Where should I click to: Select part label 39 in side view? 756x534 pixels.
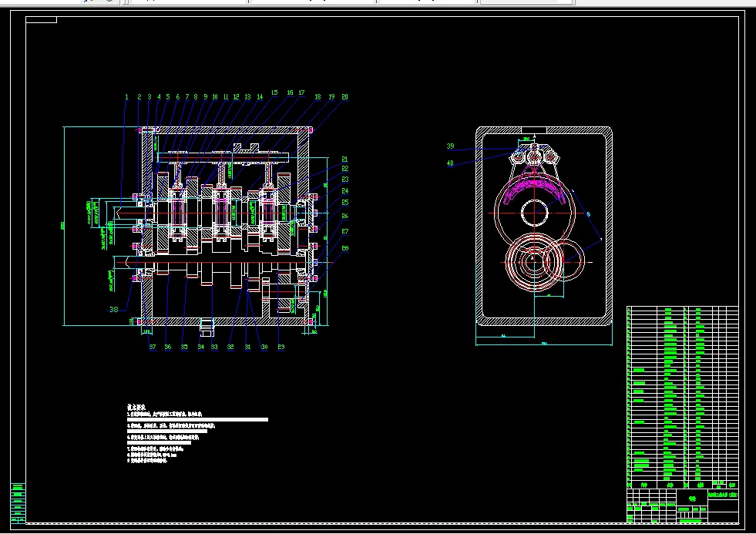450,146
